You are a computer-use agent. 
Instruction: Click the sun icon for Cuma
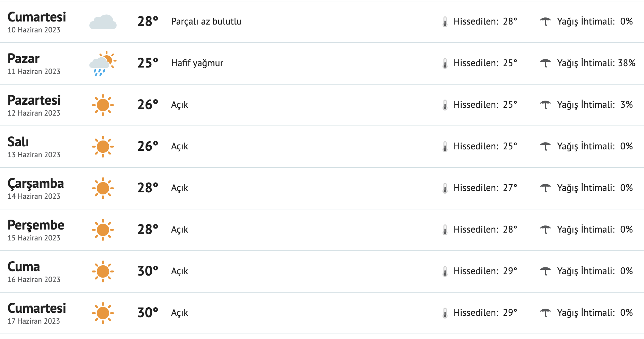(103, 271)
